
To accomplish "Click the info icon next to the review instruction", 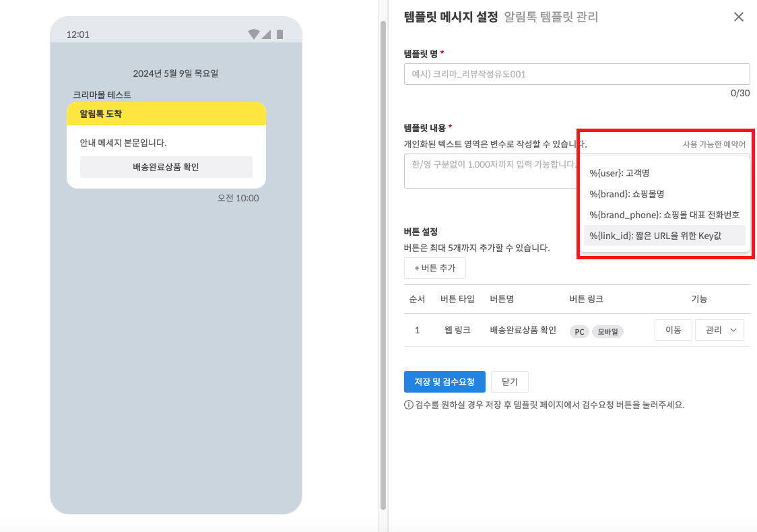I will click(408, 404).
